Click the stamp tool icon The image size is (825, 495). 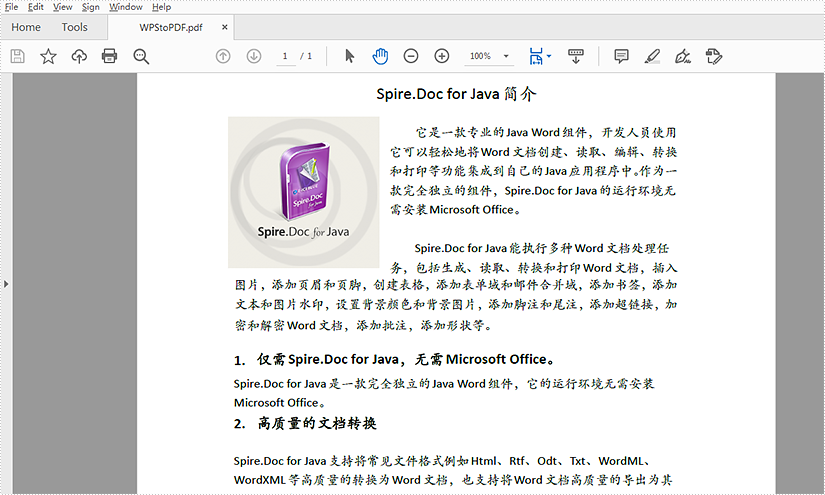click(x=713, y=56)
